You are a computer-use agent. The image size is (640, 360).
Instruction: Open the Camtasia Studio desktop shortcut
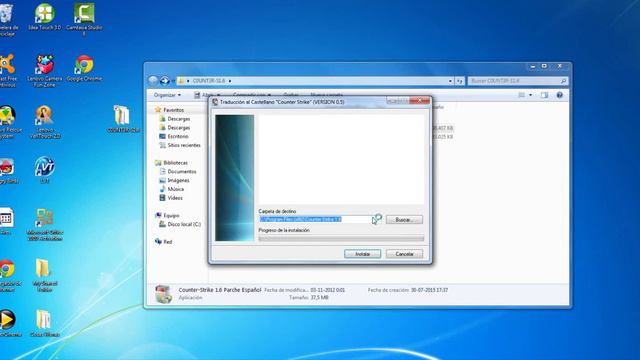point(84,19)
